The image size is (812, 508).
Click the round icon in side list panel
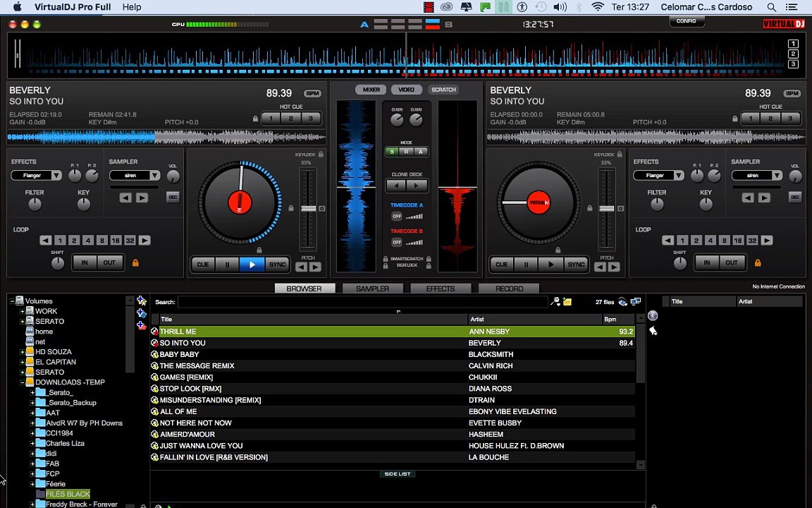click(x=653, y=315)
